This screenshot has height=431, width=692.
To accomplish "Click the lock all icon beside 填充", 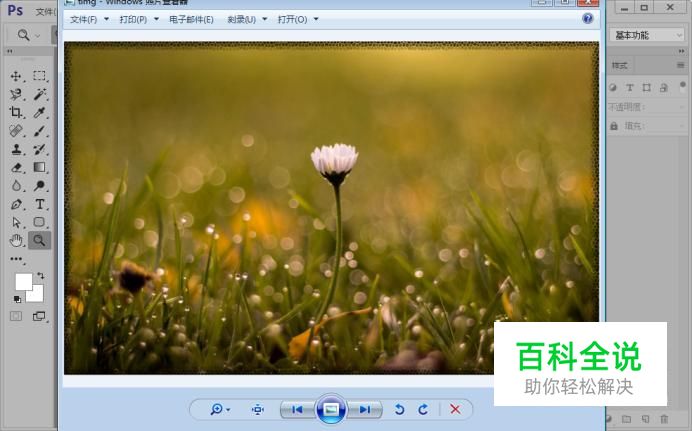I will (614, 126).
